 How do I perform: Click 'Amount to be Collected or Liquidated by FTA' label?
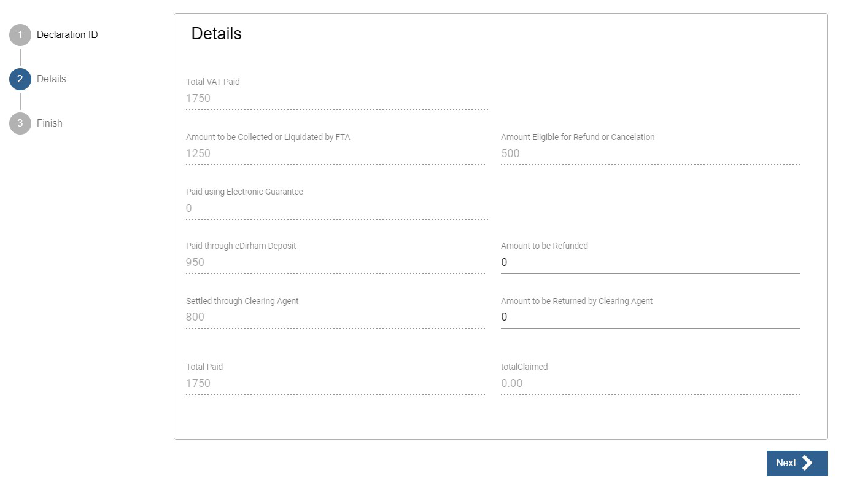pos(268,137)
